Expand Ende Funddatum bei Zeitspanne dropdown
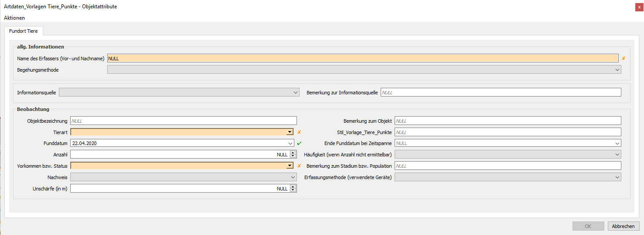644x235 pixels. pyautogui.click(x=617, y=143)
